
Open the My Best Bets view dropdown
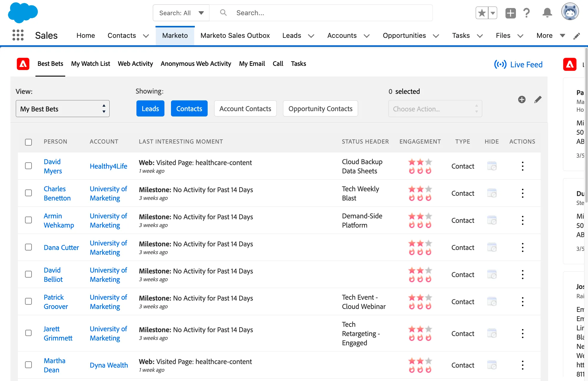coord(63,109)
